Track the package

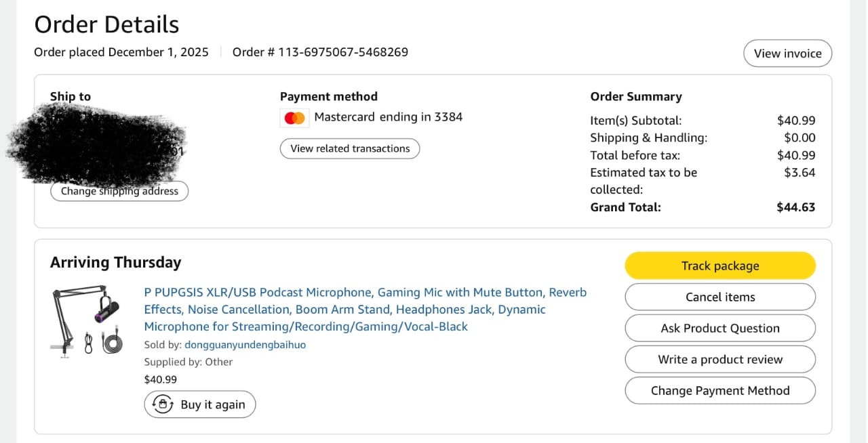[x=720, y=266]
